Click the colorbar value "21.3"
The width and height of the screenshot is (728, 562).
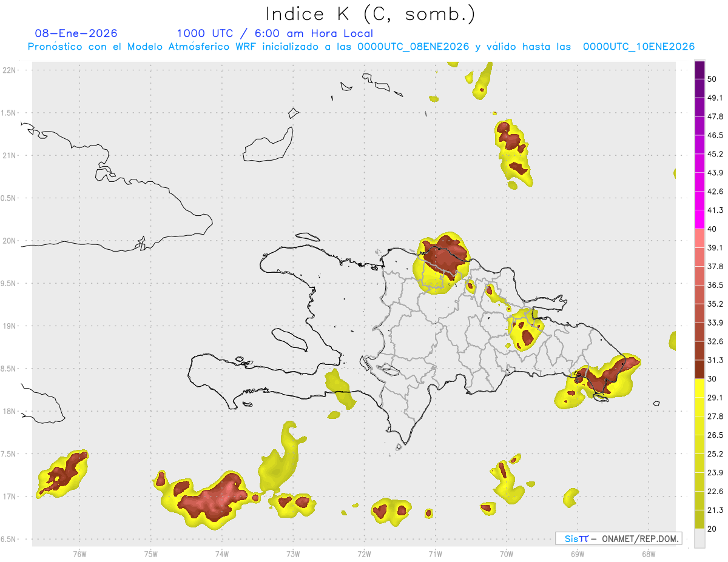click(715, 511)
